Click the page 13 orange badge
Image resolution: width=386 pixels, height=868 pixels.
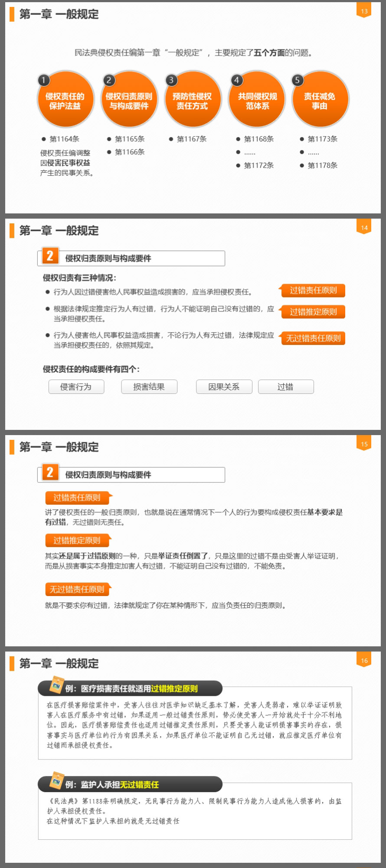364,11
